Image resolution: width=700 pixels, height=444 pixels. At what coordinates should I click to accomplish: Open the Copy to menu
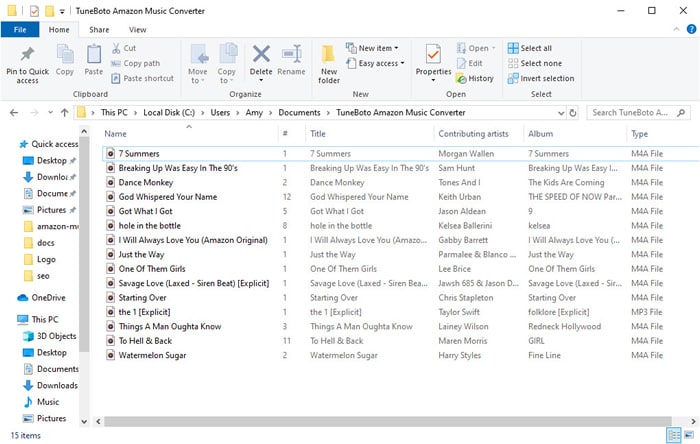point(227,64)
